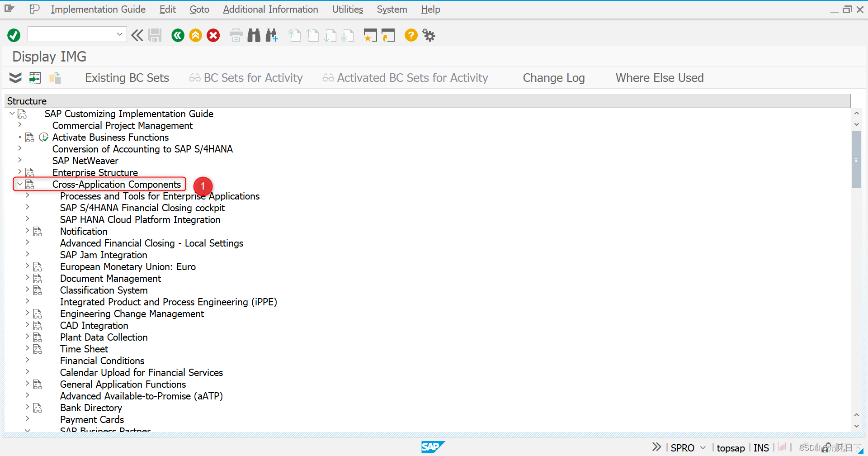This screenshot has height=456, width=868.
Task: Click the Find Next binoculars plus icon
Action: click(x=272, y=35)
